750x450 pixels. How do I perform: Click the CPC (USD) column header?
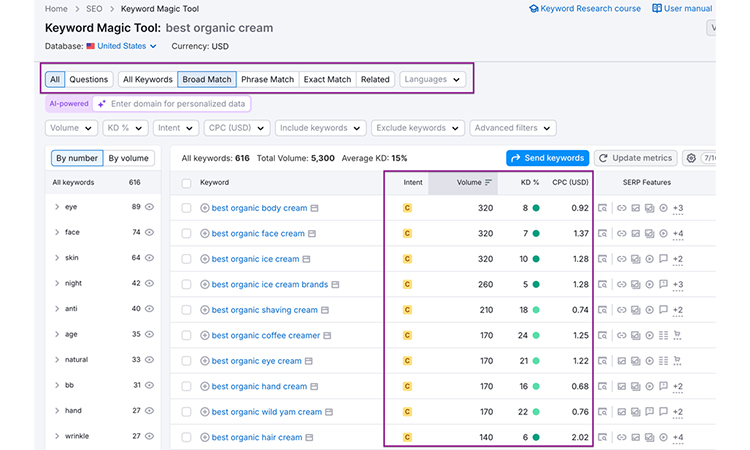570,182
